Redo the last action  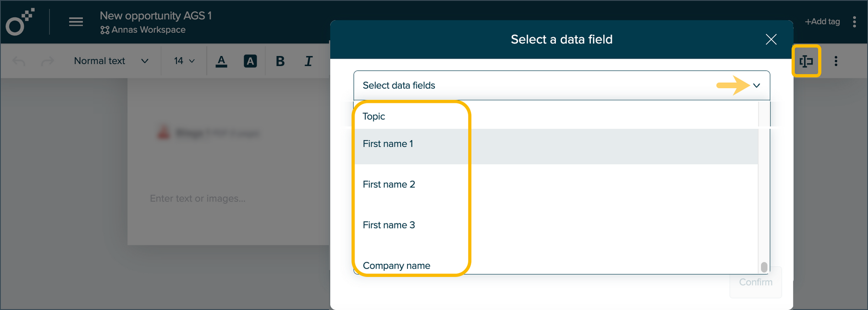(x=47, y=61)
